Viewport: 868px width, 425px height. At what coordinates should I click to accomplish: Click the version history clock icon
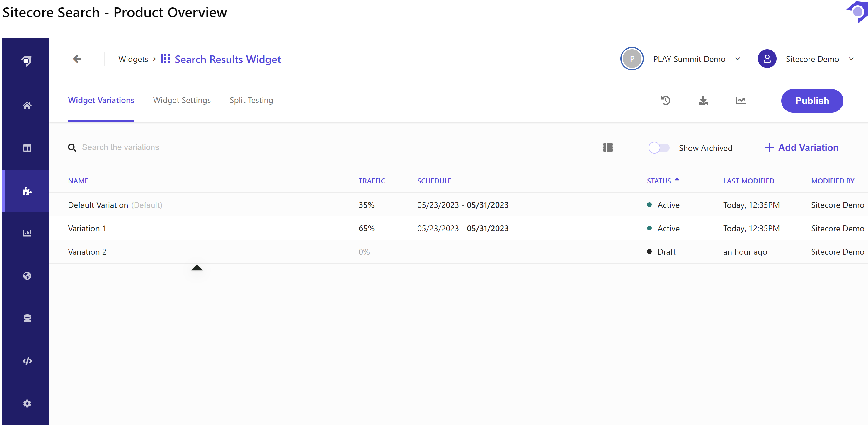click(666, 101)
